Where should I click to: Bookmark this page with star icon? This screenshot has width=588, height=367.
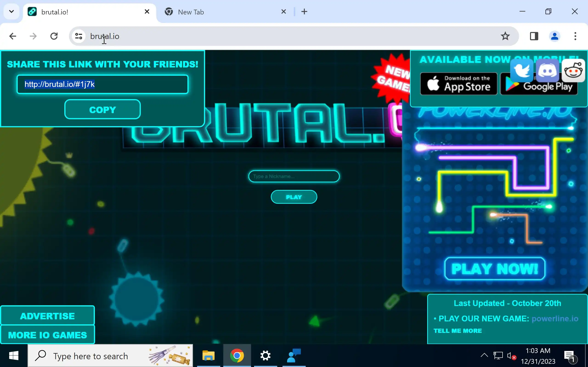(505, 36)
